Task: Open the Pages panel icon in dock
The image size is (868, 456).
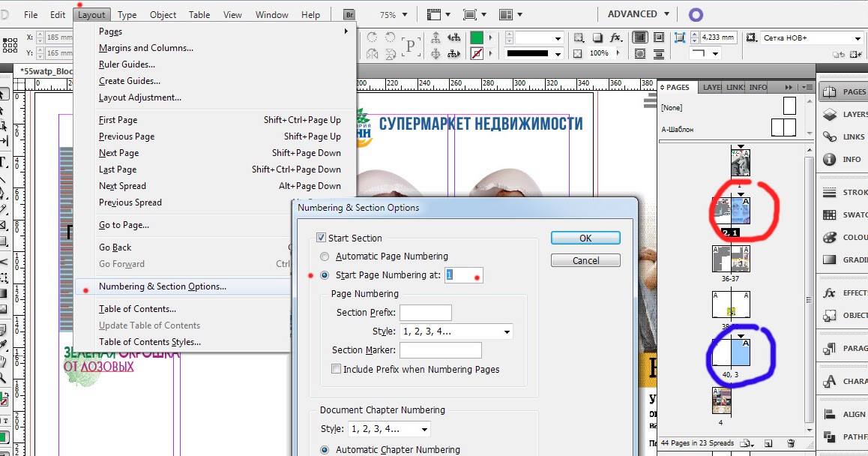Action: [x=829, y=92]
